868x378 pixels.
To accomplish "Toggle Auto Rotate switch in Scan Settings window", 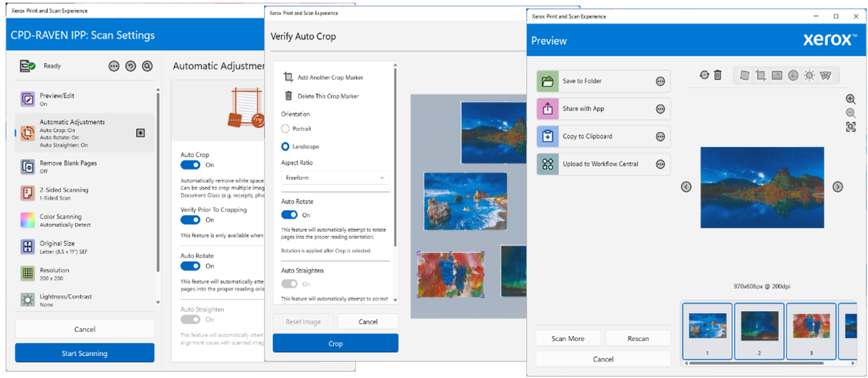I will pos(190,266).
